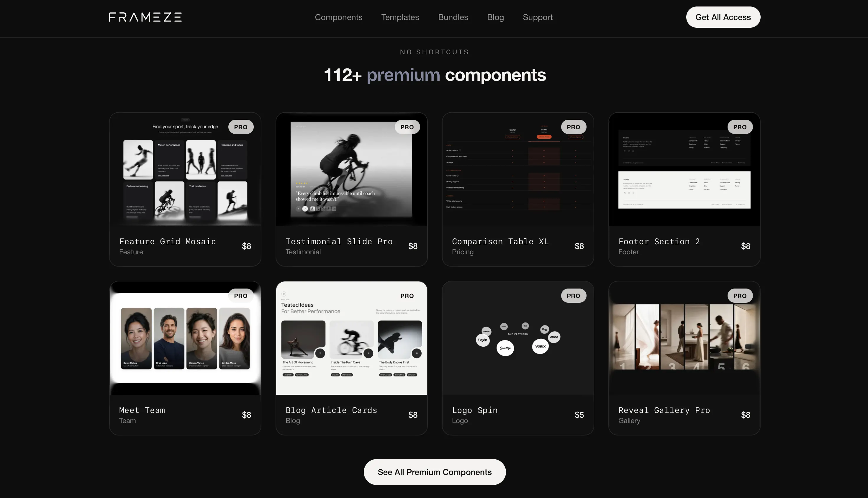The height and width of the screenshot is (498, 868).
Task: Click the $5 price on Logo Spin
Action: tap(579, 415)
